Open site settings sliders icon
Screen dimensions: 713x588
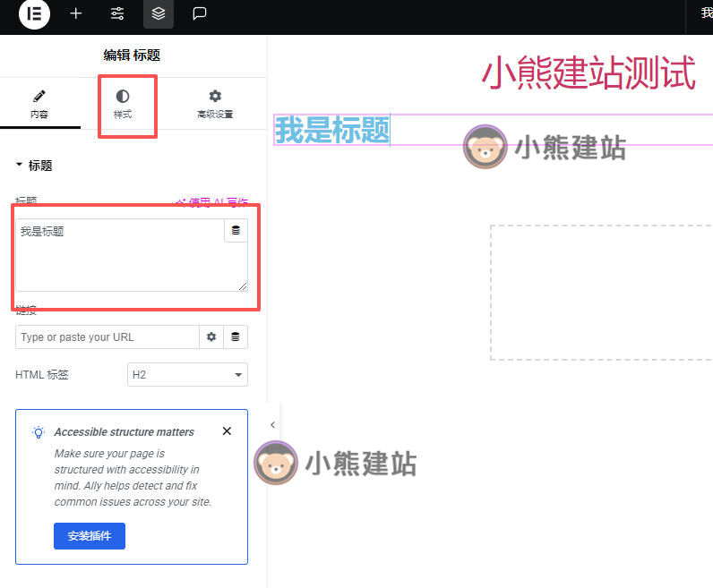(x=117, y=13)
